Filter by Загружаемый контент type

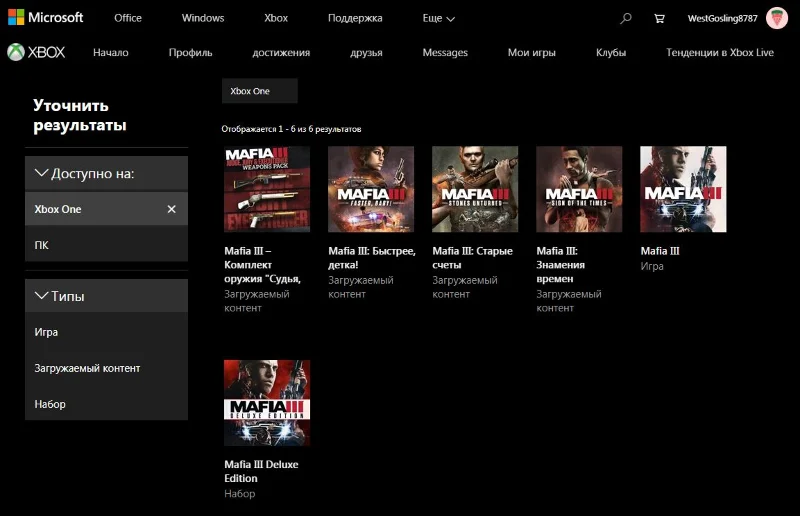point(87,368)
